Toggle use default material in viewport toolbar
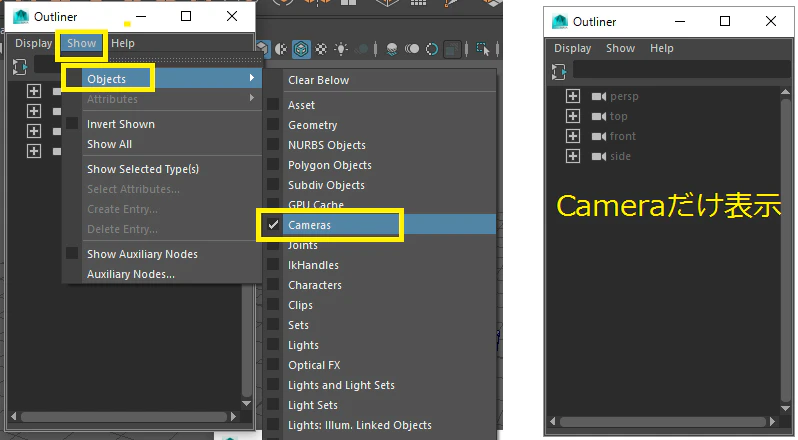The image size is (798, 440). 281,49
